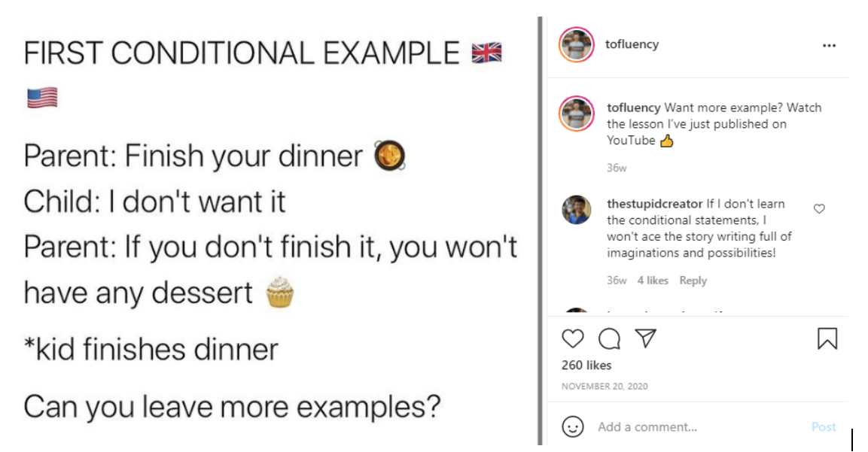Share the post via paper plane icon
Image resolution: width=868 pixels, height=452 pixels.
point(644,339)
